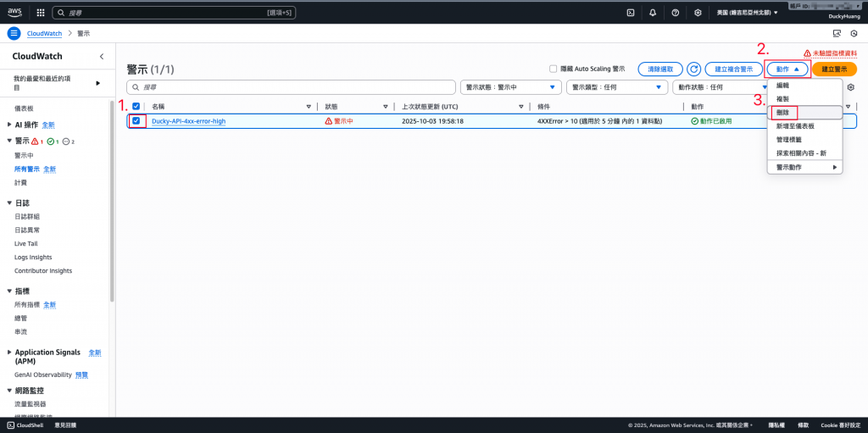868x433 pixels.
Task: Open the 警示類型 filter dropdown
Action: point(617,87)
